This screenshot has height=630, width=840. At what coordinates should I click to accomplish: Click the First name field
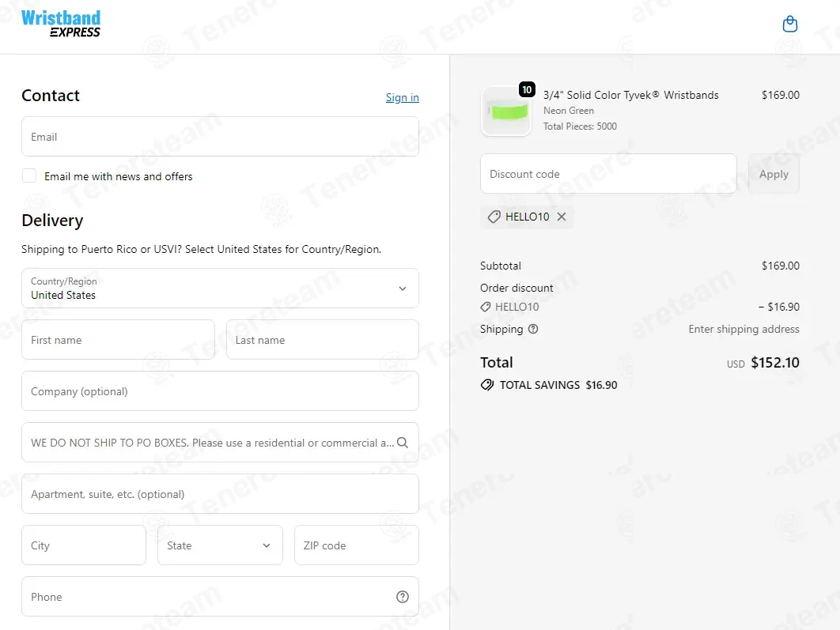(x=119, y=339)
